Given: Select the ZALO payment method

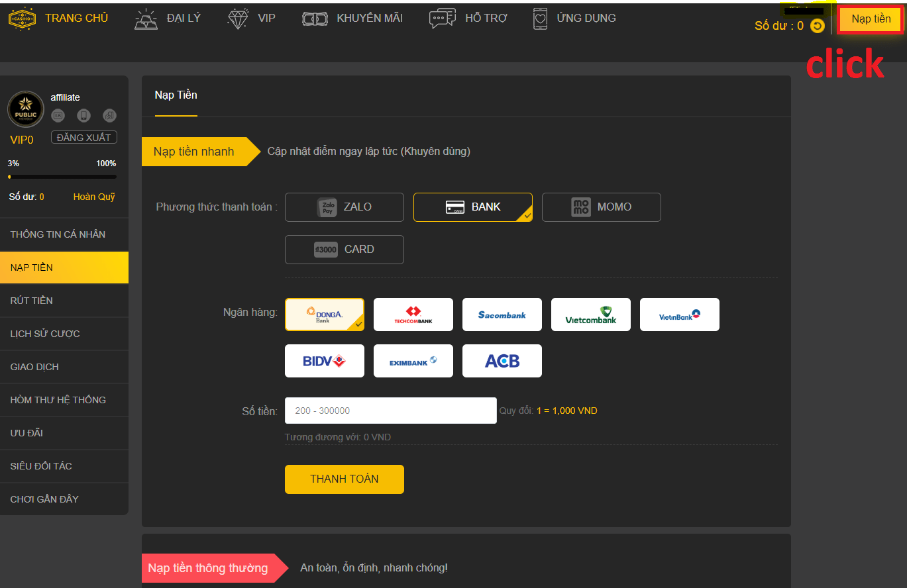Looking at the screenshot, I should point(345,207).
